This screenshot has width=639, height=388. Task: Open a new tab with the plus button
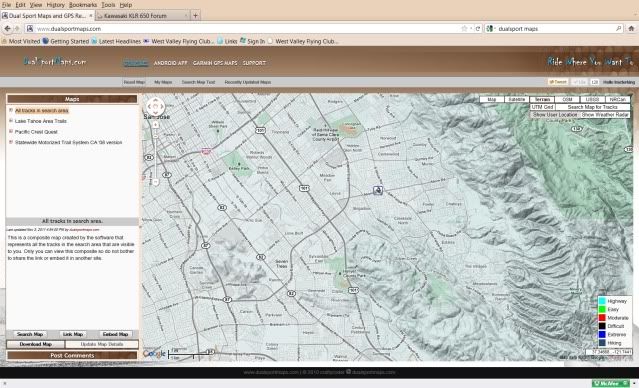click(196, 15)
